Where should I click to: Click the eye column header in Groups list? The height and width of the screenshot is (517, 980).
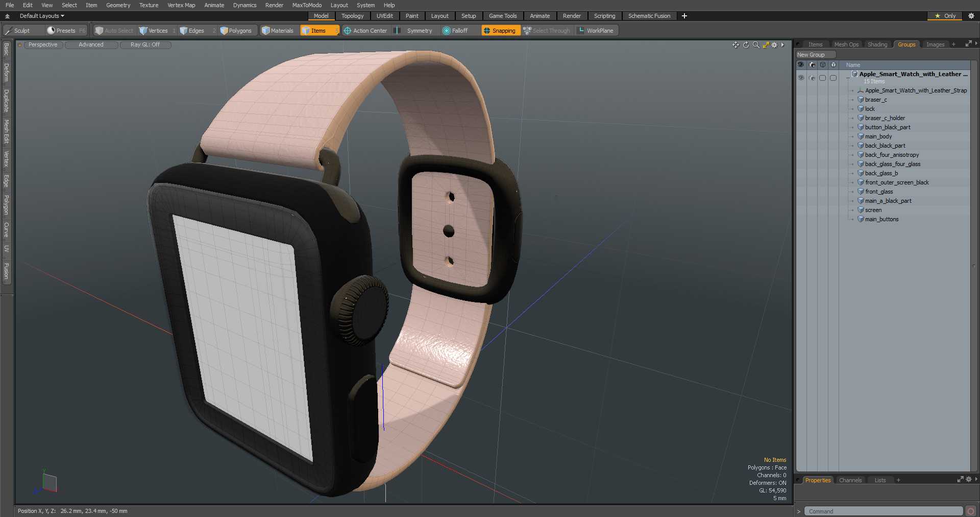point(801,65)
